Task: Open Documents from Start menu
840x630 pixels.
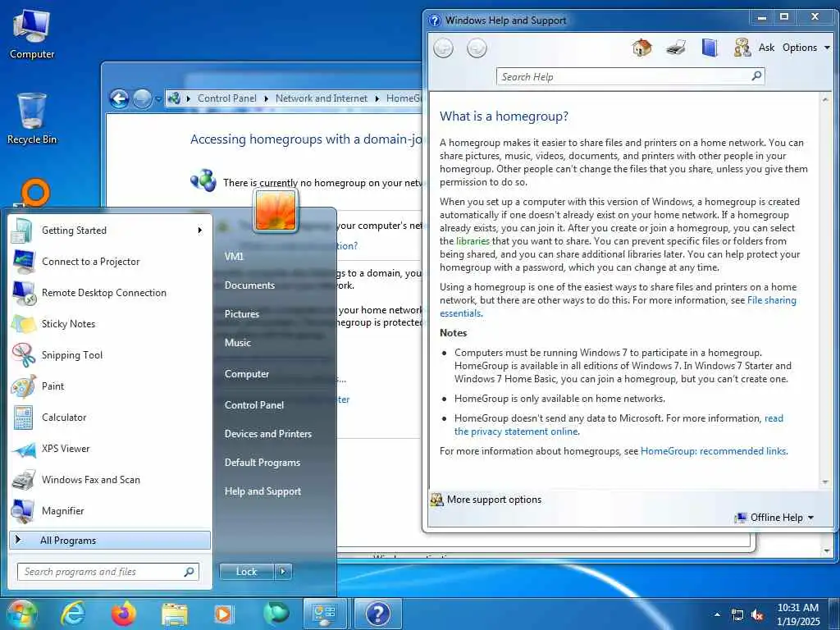Action: (249, 285)
